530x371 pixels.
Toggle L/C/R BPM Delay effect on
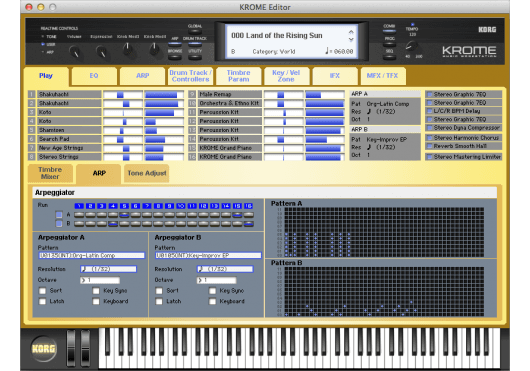(430, 111)
